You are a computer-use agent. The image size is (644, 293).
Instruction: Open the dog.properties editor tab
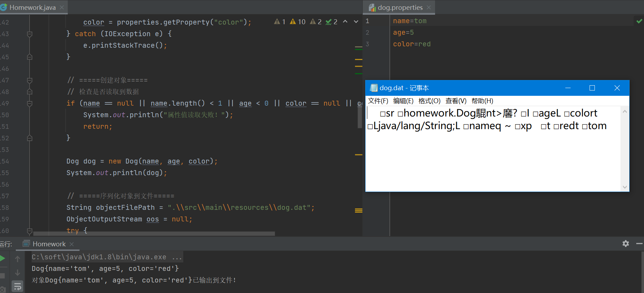click(x=400, y=7)
